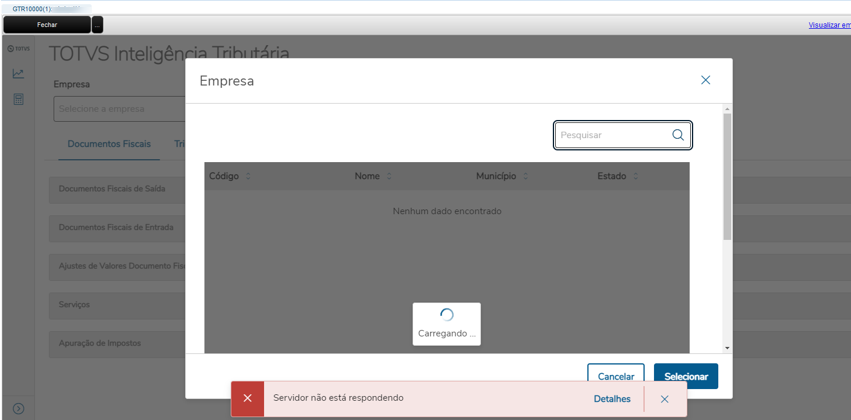This screenshot has width=851, height=420.
Task: Click the TOTVS logo in sidebar
Action: 18,48
